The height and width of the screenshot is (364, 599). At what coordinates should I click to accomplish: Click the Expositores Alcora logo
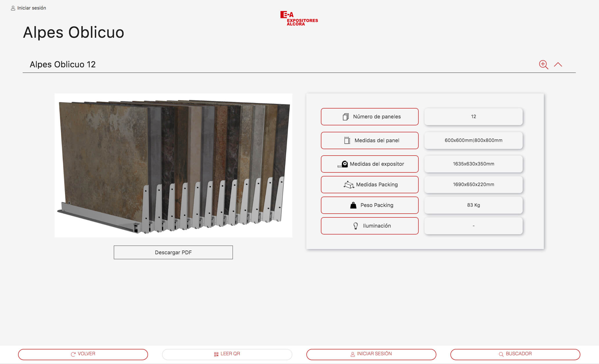coord(299,19)
